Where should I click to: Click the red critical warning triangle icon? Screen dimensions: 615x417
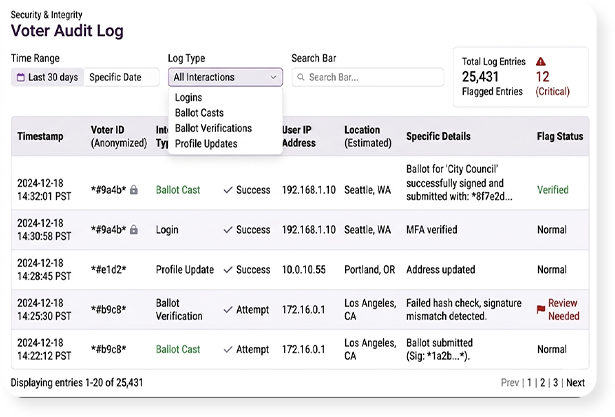pyautogui.click(x=540, y=62)
